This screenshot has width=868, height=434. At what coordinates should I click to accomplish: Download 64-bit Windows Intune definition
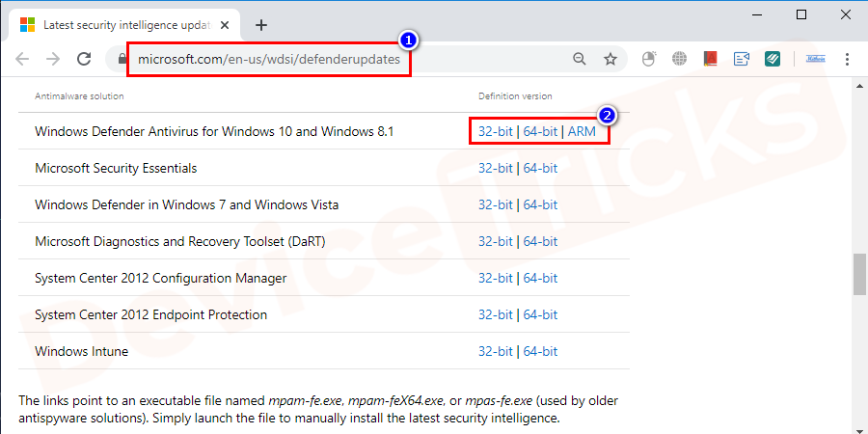(x=540, y=351)
